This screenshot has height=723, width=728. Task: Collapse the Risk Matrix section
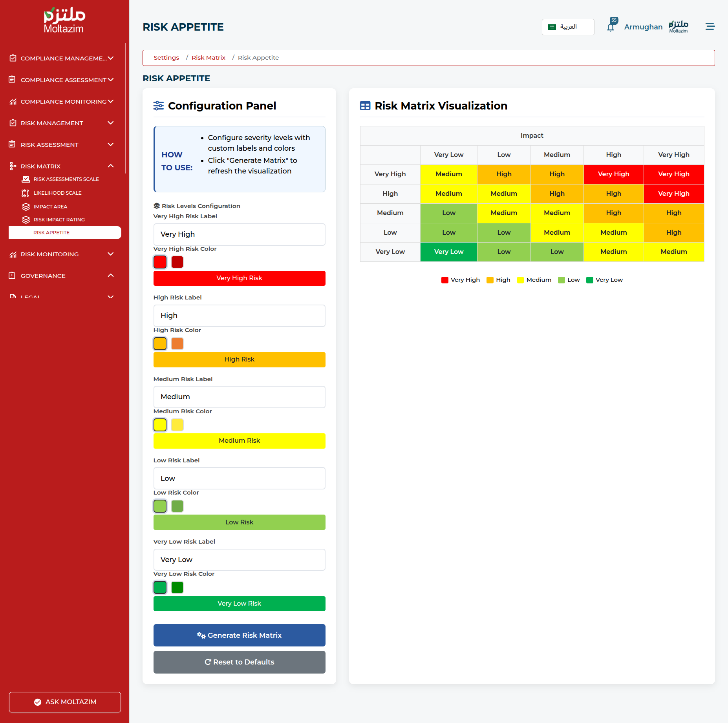[x=111, y=166]
